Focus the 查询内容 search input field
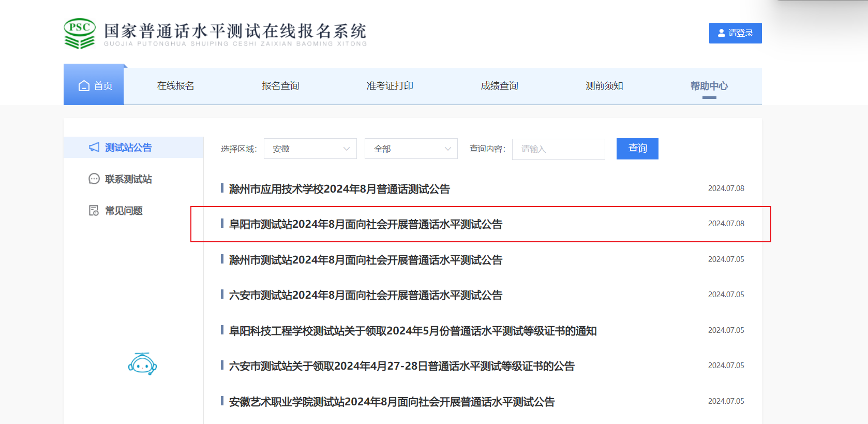Screen dimensions: 868x424 (559, 149)
